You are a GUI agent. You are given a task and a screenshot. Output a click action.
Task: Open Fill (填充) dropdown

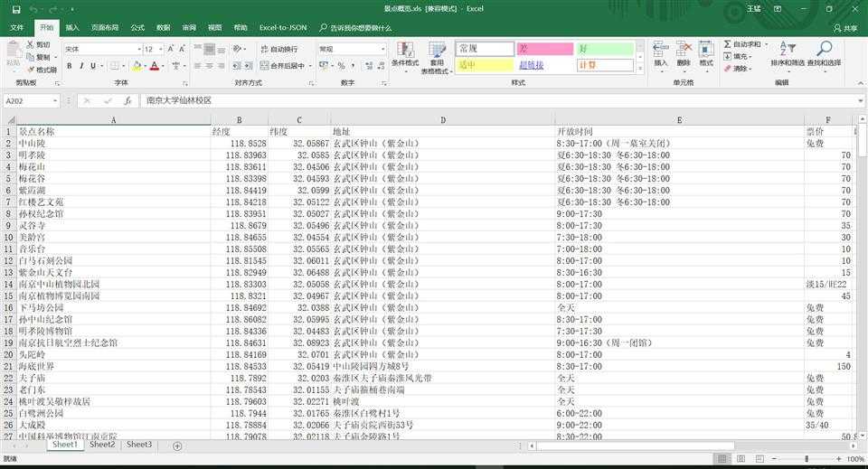(738, 56)
